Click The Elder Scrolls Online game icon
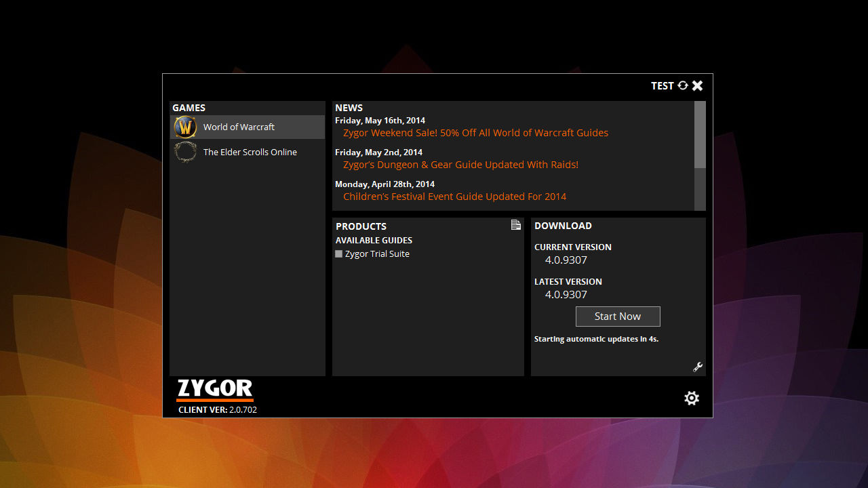This screenshot has width=868, height=488. (185, 152)
